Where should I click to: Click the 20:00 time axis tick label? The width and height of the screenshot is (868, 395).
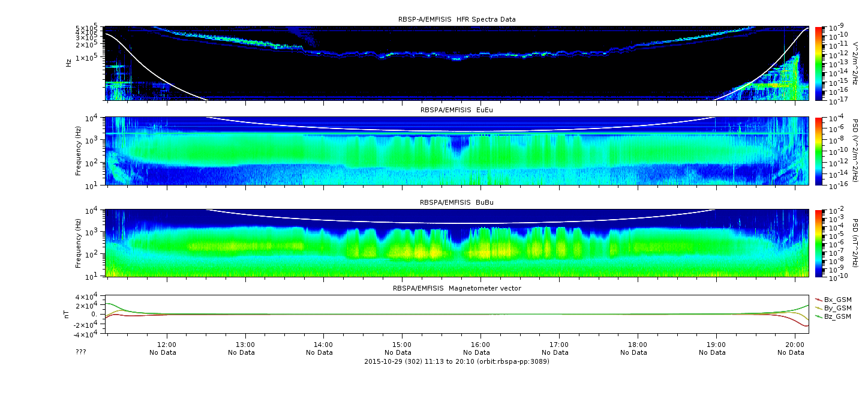(x=795, y=345)
